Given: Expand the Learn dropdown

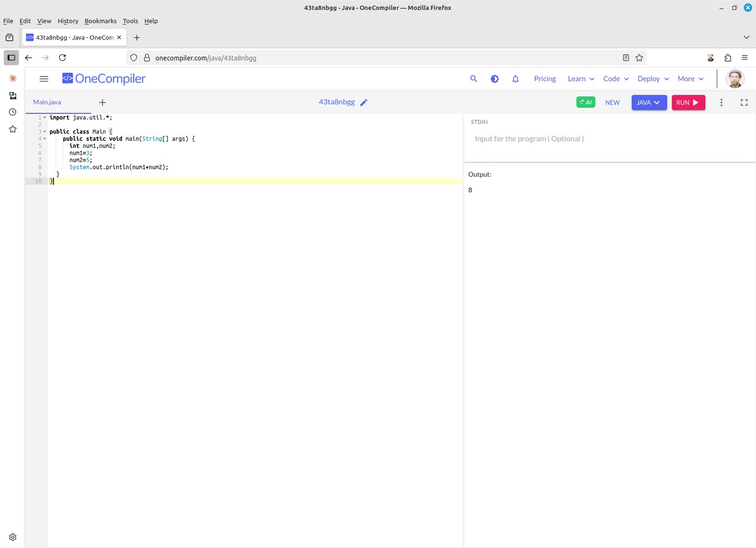Looking at the screenshot, I should (x=581, y=79).
